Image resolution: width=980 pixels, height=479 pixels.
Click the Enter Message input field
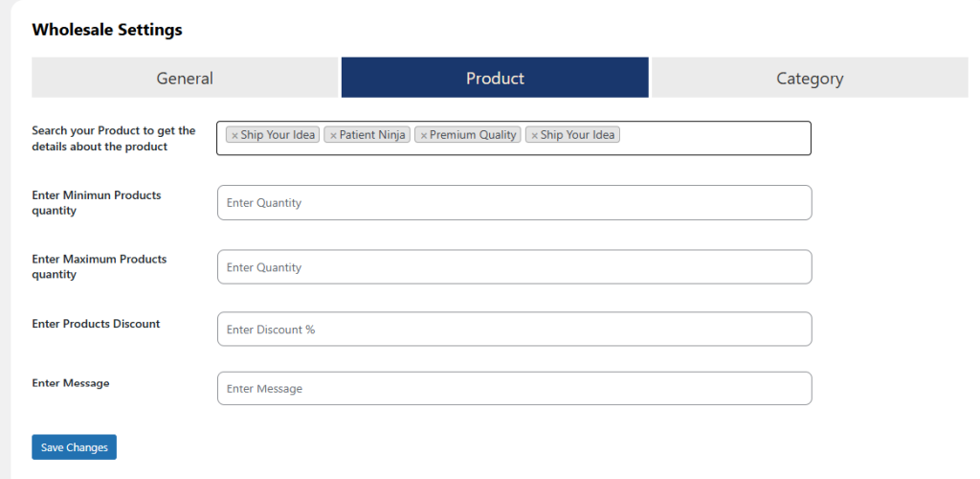point(514,389)
